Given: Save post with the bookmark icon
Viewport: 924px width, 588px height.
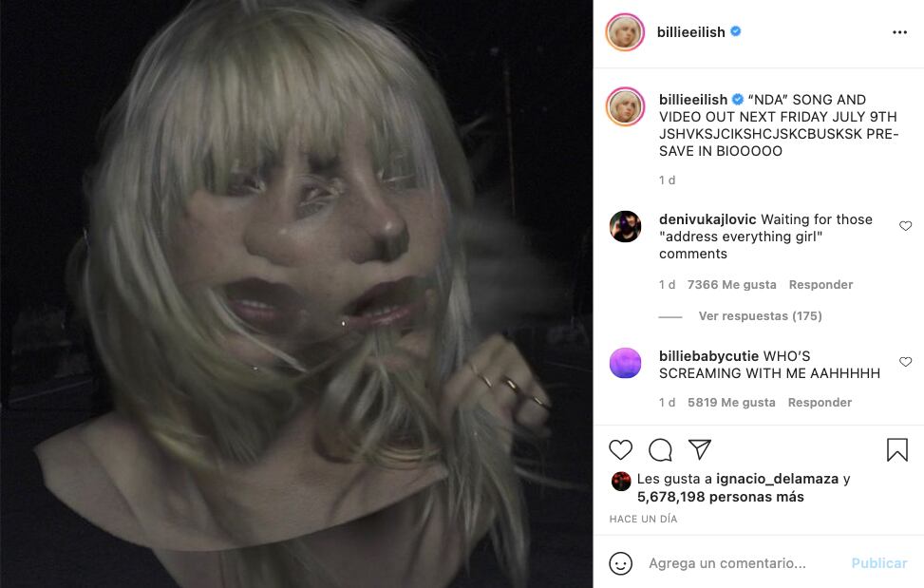Looking at the screenshot, I should point(896,449).
